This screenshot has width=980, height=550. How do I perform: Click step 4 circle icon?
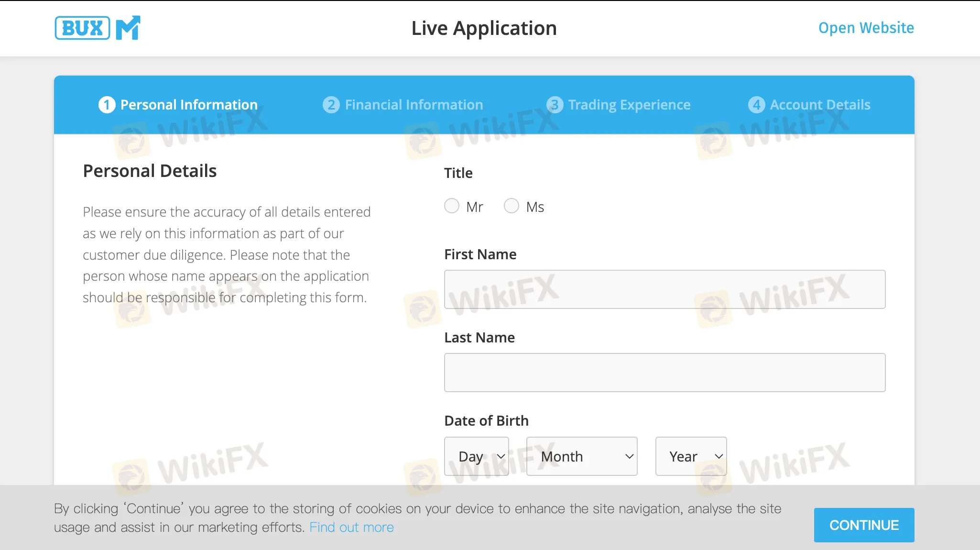pyautogui.click(x=756, y=105)
